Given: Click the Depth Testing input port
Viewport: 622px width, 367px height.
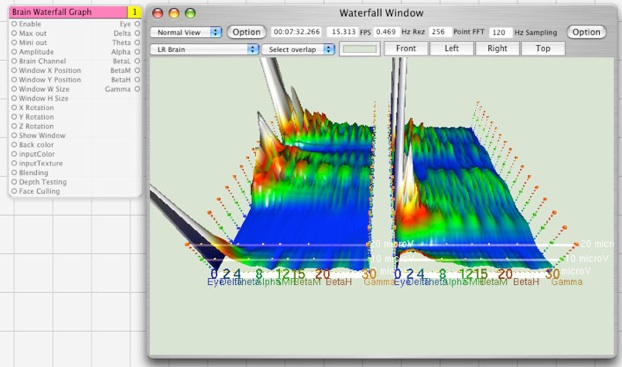Looking at the screenshot, I should (x=14, y=182).
